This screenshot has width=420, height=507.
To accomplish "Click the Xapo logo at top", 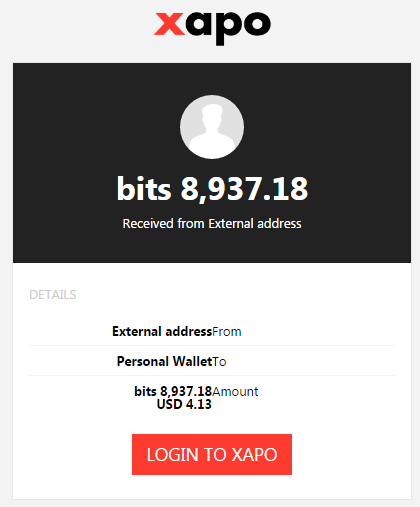I will (x=212, y=27).
